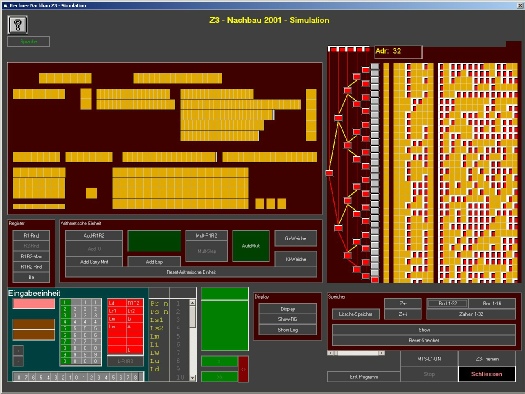Click the green ">>" button
Image resolution: width=525 pixels, height=394 pixels.
pyautogui.click(x=219, y=377)
